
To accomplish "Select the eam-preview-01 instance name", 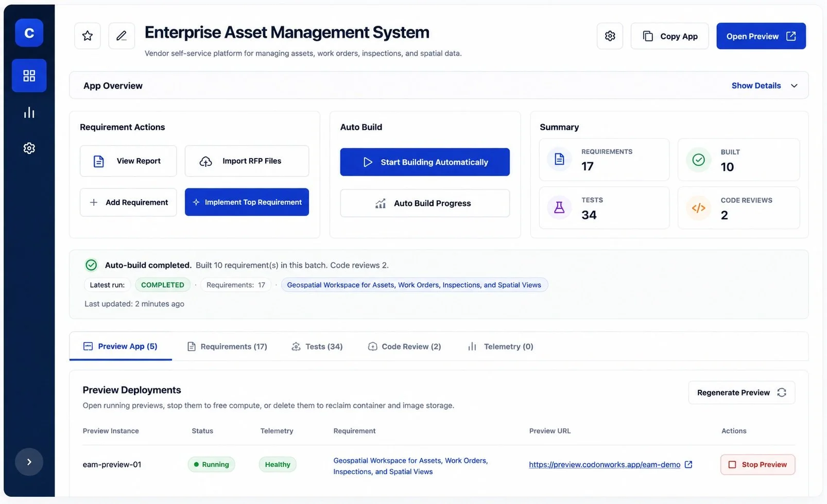I will (x=112, y=464).
